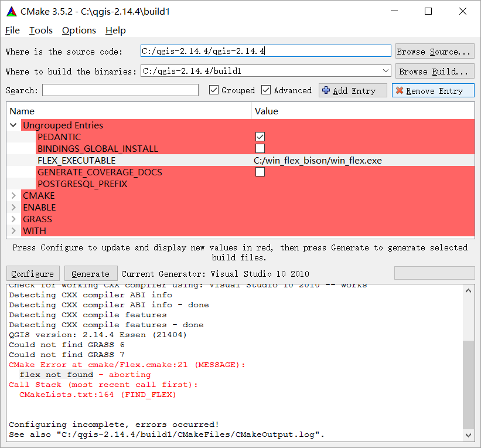Select the BINDINGS_GLOBAL_INSTALL entry name
This screenshot has height=448, width=481.
(98, 148)
